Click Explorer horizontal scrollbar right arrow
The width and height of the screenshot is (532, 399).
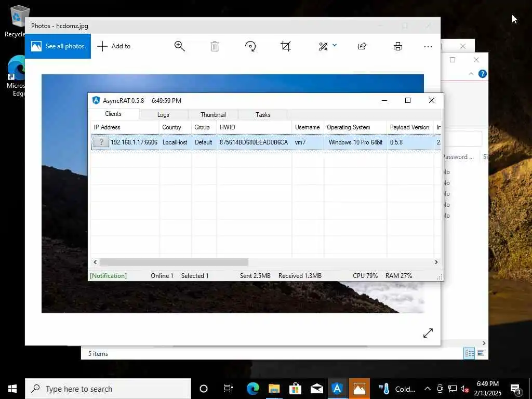[484, 343]
